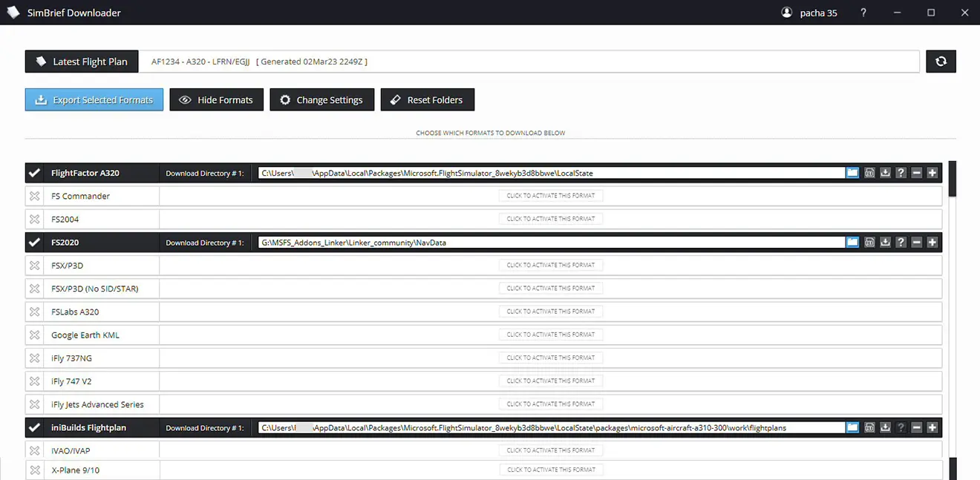
Task: Remove a download directory from iniBuilds Flightplan
Action: coord(917,427)
